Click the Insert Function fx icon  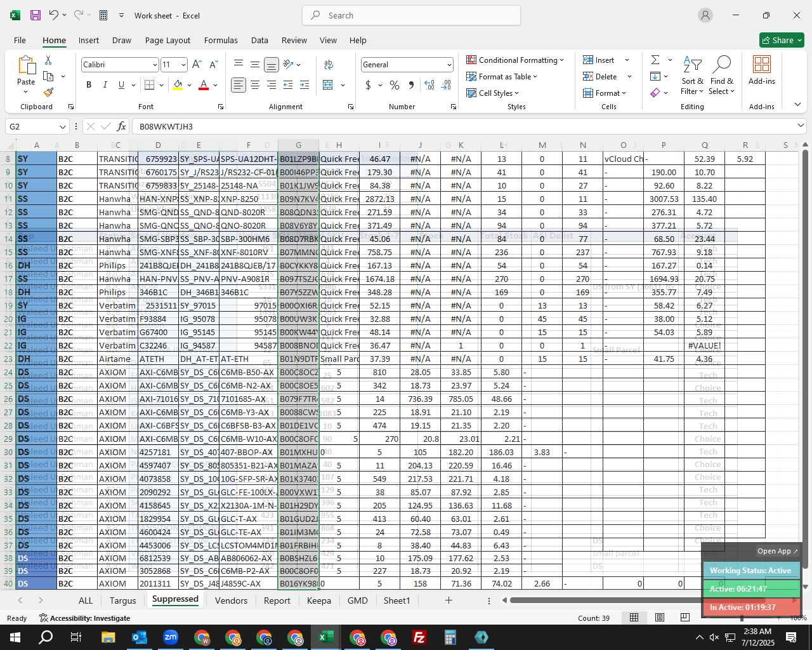tap(122, 126)
